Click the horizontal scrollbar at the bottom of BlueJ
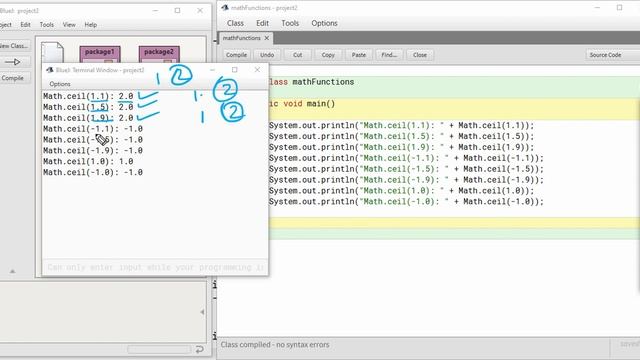This screenshot has width=640, height=360. click(159, 349)
